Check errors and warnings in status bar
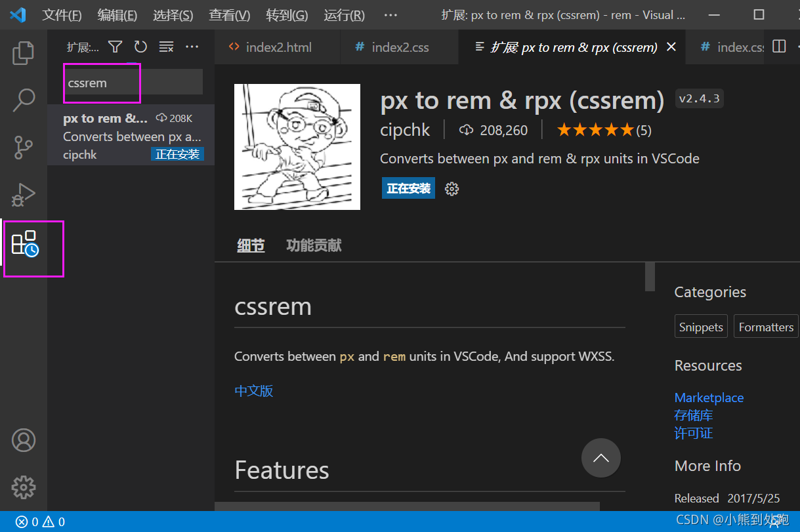The width and height of the screenshot is (800, 532). pos(38,522)
